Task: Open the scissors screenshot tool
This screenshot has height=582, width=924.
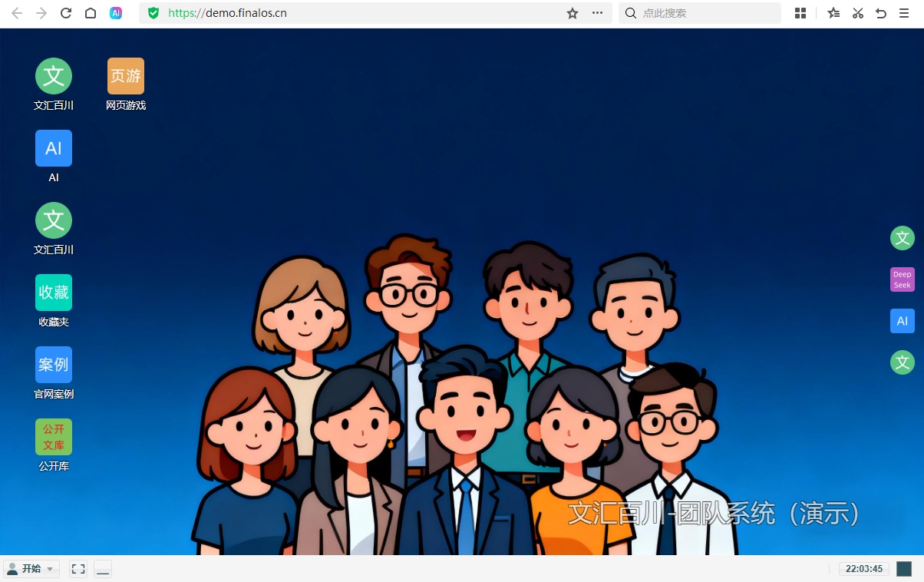Action: (858, 13)
